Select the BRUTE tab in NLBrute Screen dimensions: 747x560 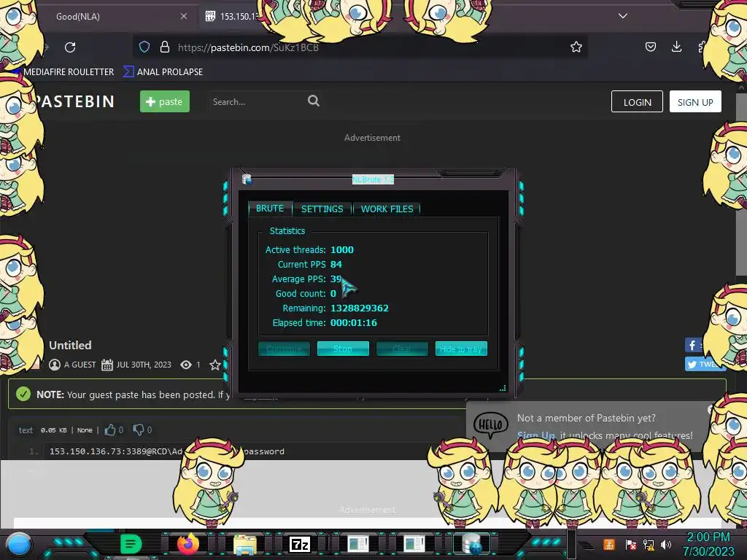270,209
